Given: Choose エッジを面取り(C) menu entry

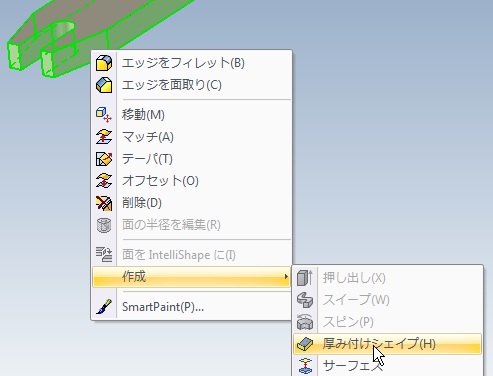Looking at the screenshot, I should click(192, 85).
